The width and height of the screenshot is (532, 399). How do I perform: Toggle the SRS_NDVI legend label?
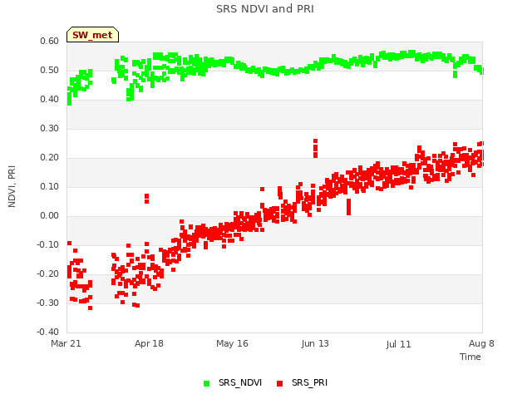(240, 382)
